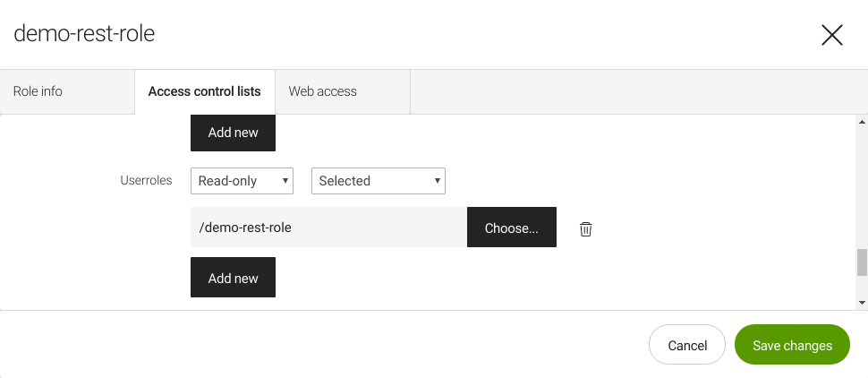The image size is (868, 378).
Task: Click the scrollbar up arrow
Action: (862, 122)
